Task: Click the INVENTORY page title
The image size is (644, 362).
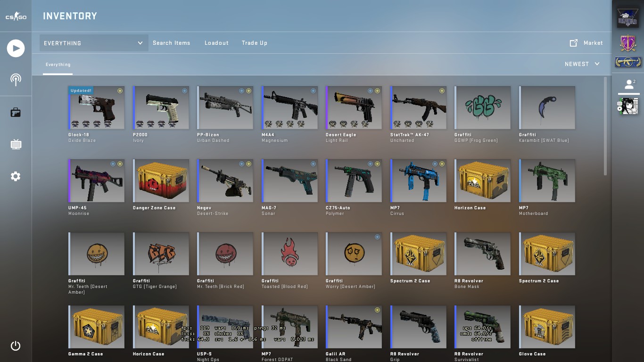Action: click(70, 16)
